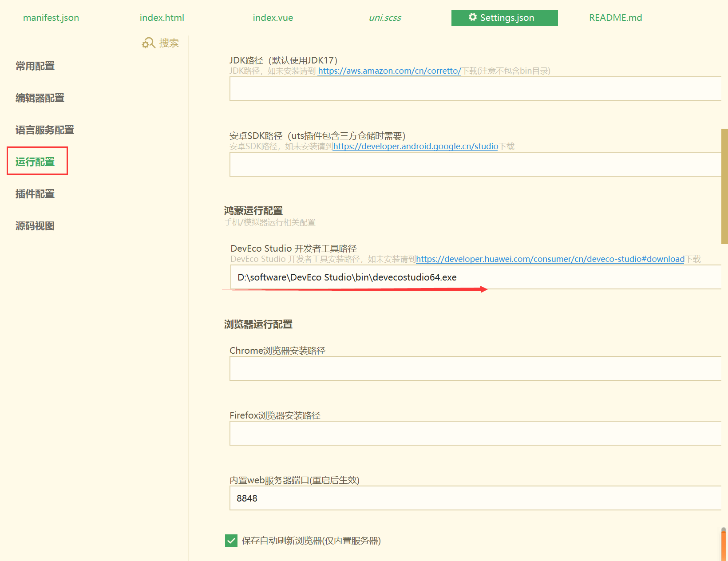Click the gear icon on Settings.json tab
Screen dimensions: 728x561
coord(472,17)
